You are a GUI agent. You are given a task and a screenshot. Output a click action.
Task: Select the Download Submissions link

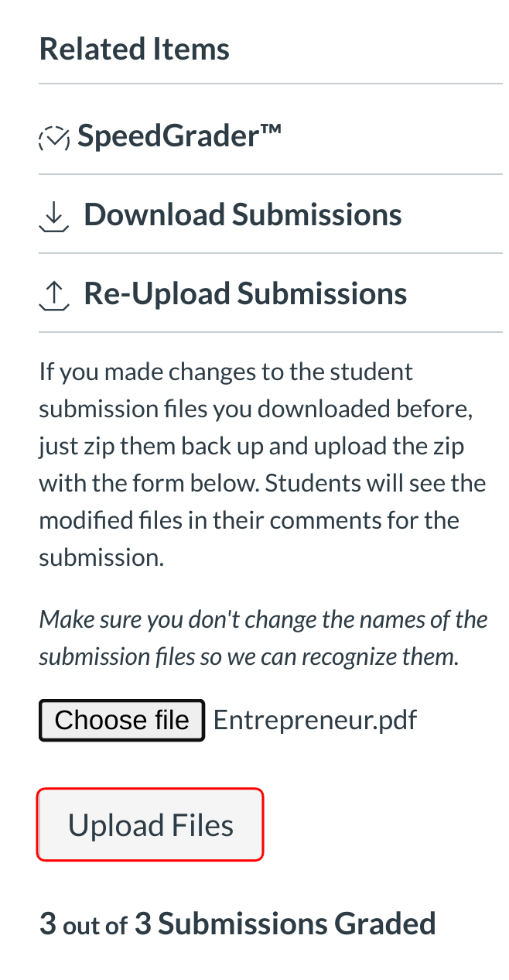point(242,214)
